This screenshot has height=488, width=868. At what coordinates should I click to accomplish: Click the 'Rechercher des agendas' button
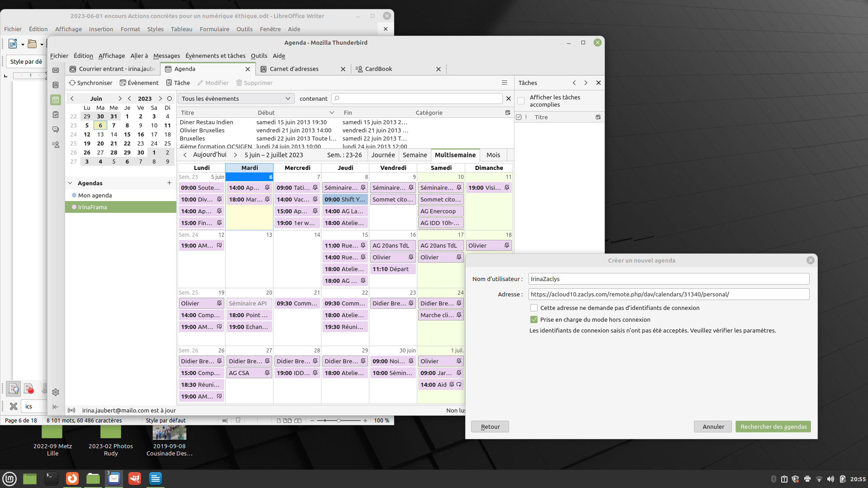773,427
